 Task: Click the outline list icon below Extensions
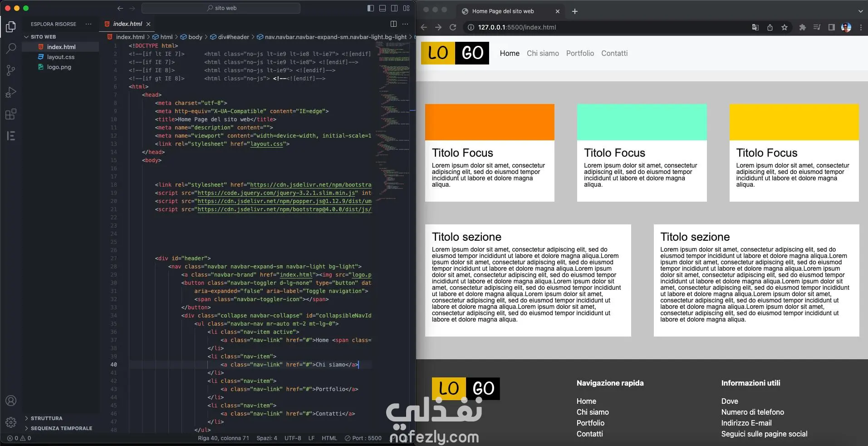tap(11, 136)
